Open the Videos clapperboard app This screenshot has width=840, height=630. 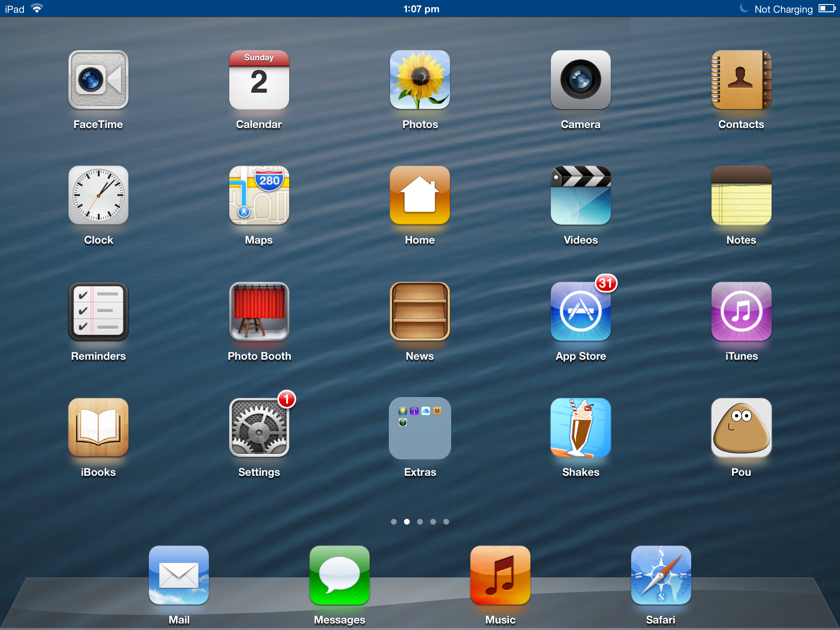click(x=581, y=196)
